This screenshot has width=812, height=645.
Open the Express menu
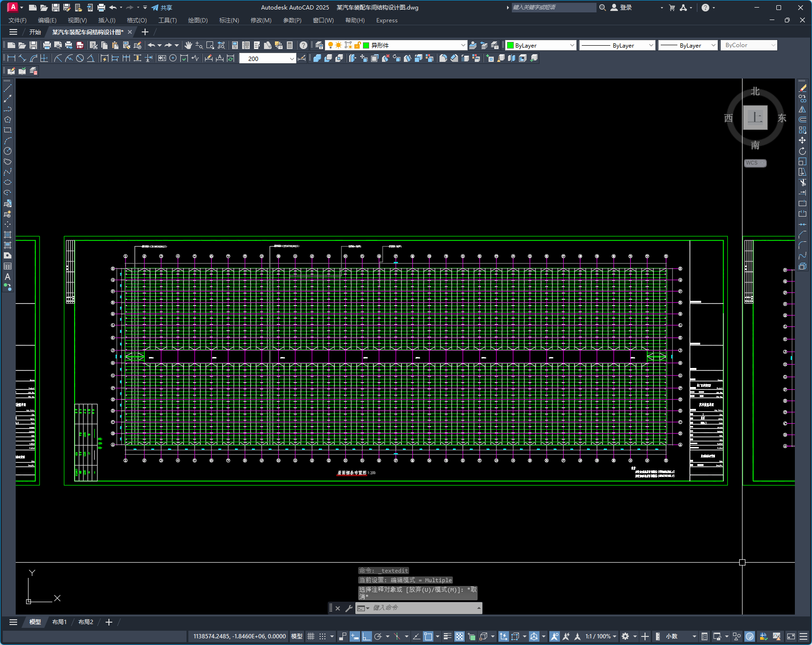click(387, 20)
